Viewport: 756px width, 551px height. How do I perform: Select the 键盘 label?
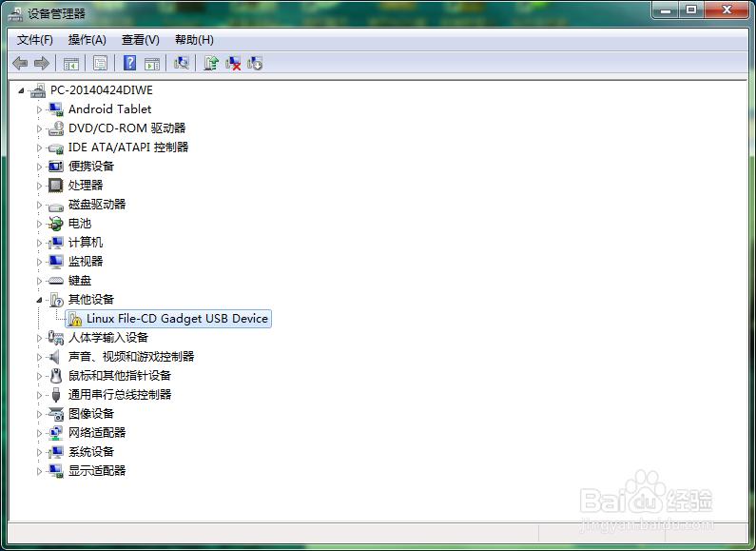[x=80, y=281]
